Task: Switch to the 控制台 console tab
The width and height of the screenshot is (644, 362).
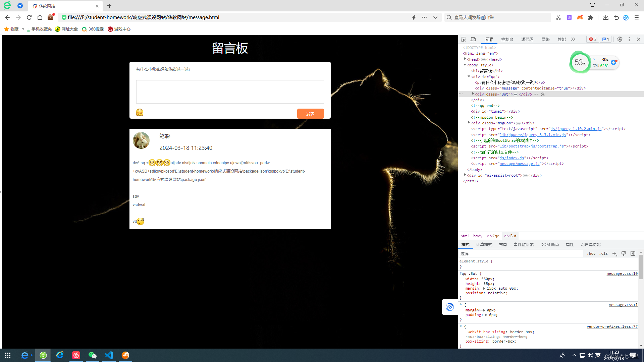Action: (507, 39)
